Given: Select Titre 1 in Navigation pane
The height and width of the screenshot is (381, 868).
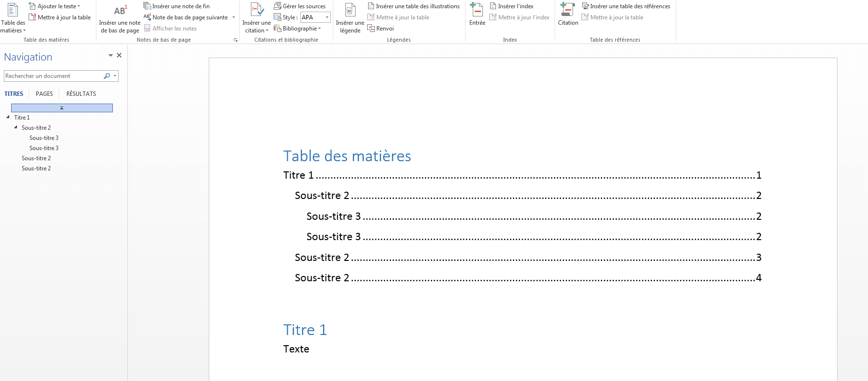Looking at the screenshot, I should point(22,118).
